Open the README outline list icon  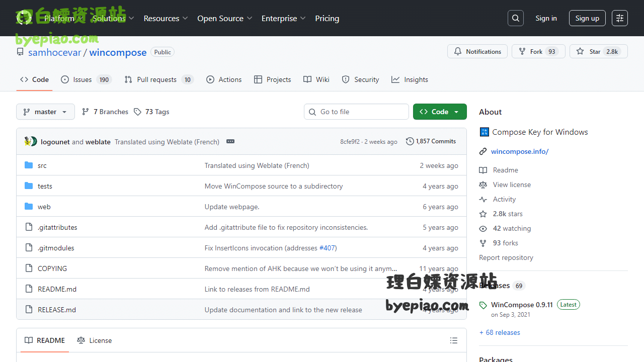(454, 340)
